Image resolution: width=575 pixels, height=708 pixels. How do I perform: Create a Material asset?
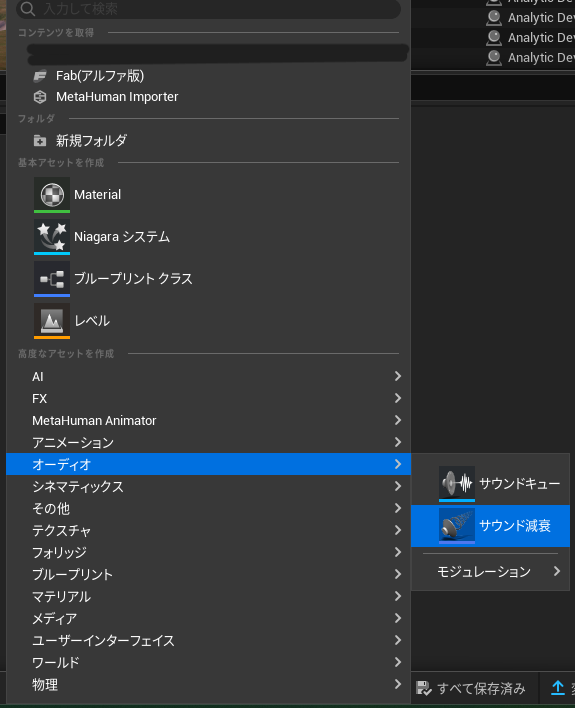[x=208, y=195]
